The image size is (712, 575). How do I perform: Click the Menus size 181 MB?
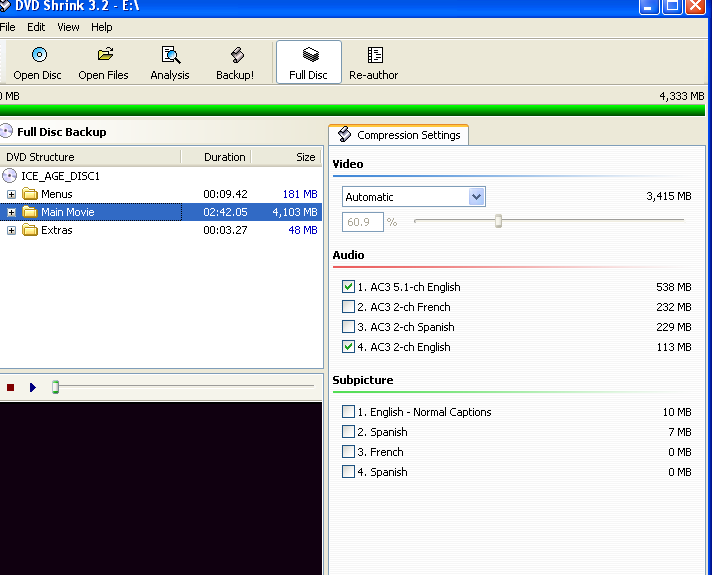300,194
